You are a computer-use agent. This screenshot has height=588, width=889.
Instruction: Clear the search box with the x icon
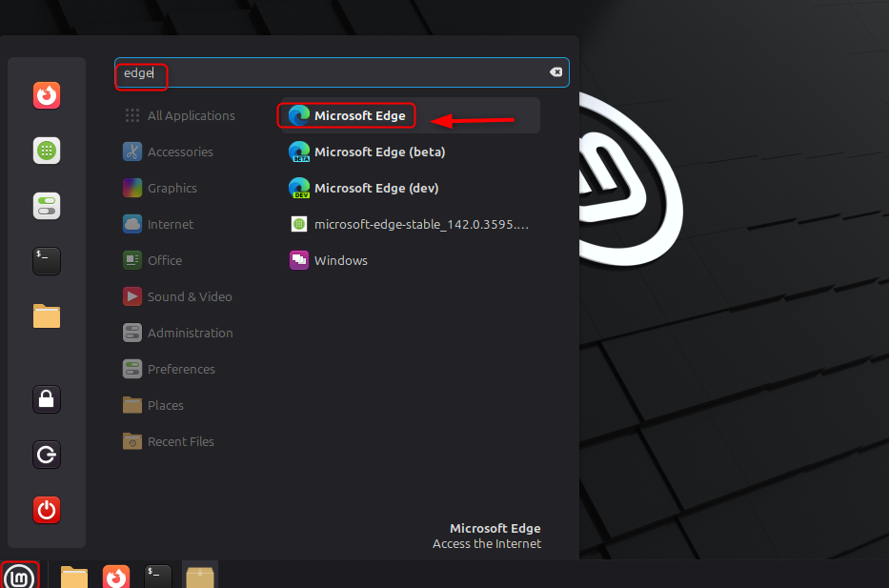(x=556, y=71)
